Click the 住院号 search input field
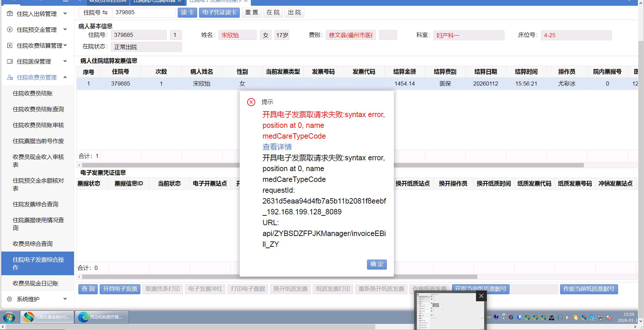The height and width of the screenshot is (330, 644). pos(144,13)
